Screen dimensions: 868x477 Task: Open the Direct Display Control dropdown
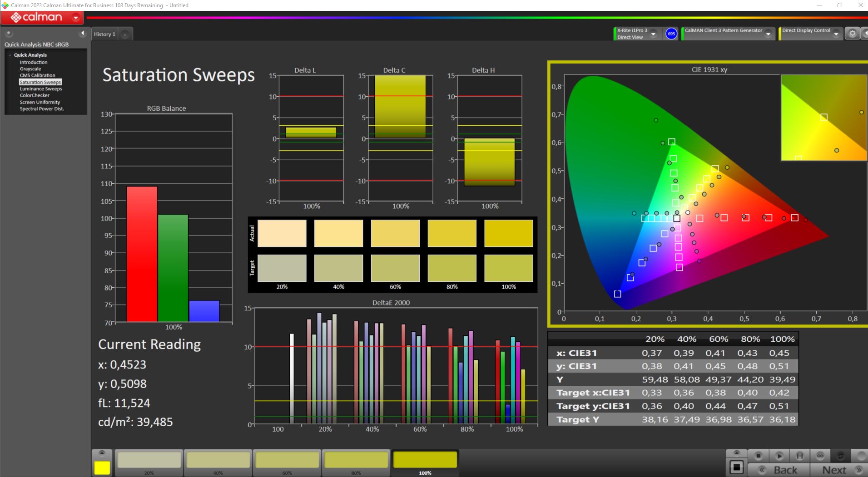836,34
